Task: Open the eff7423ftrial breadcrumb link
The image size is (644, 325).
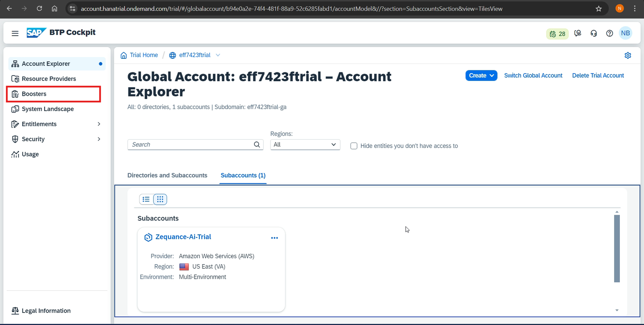Action: tap(195, 55)
